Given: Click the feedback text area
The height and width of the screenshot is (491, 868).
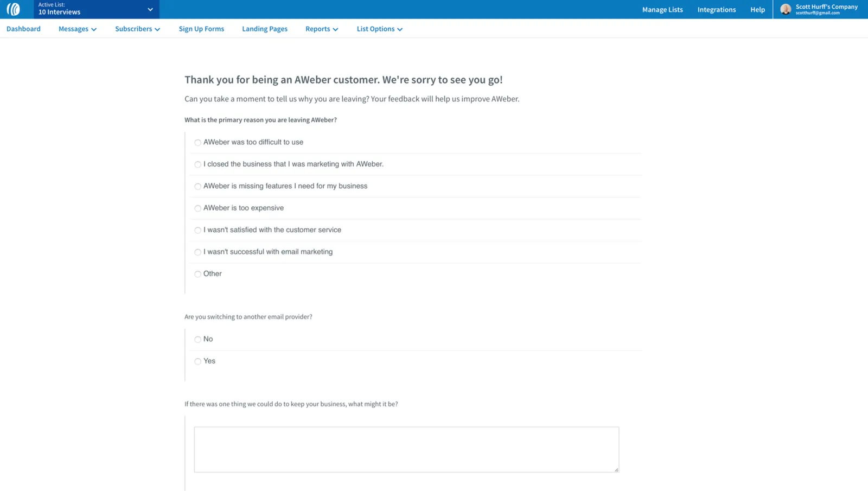Looking at the screenshot, I should coord(406,449).
